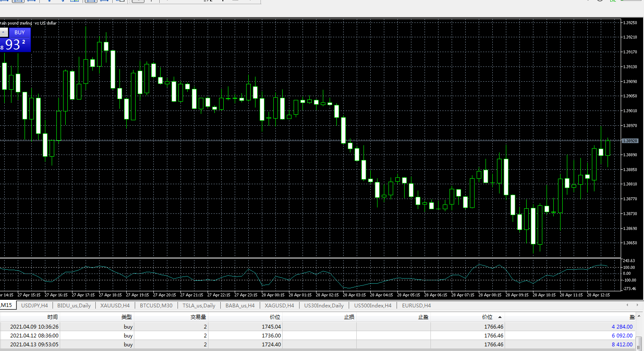Screen dimensions: 644x351
Task: Click the 28 Apr 12:15 time label
Action: [599, 295]
